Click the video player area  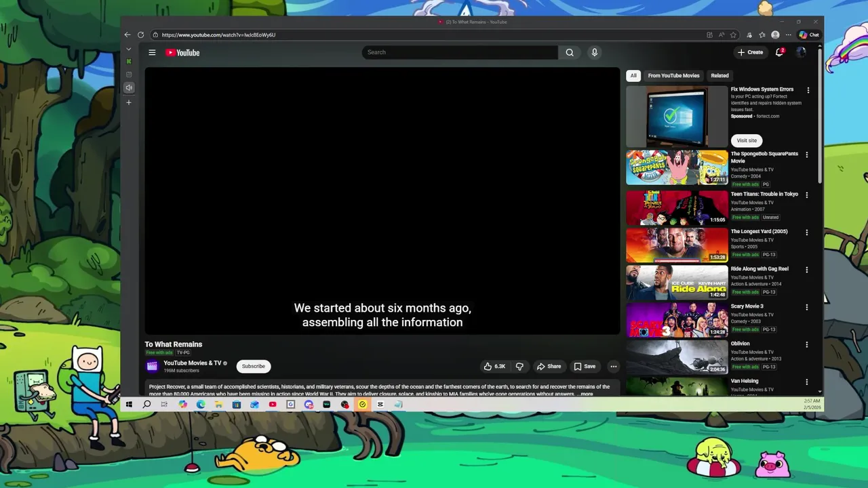tap(382, 201)
